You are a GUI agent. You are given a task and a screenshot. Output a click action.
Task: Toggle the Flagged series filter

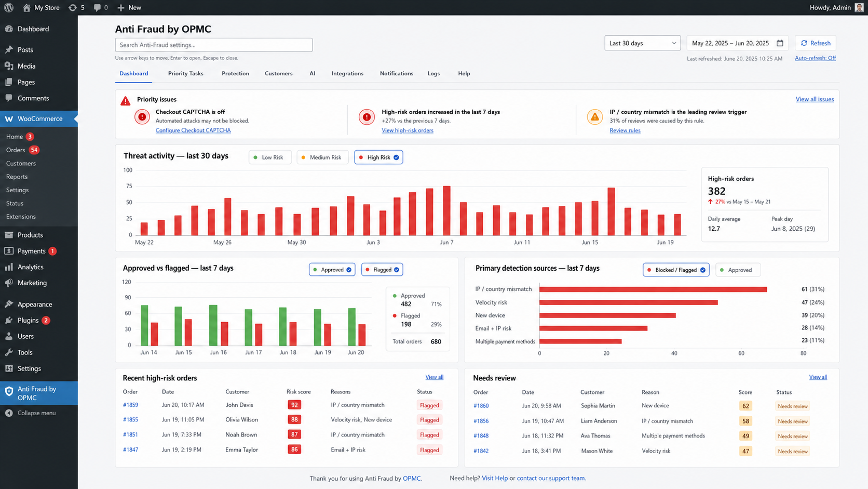click(382, 270)
